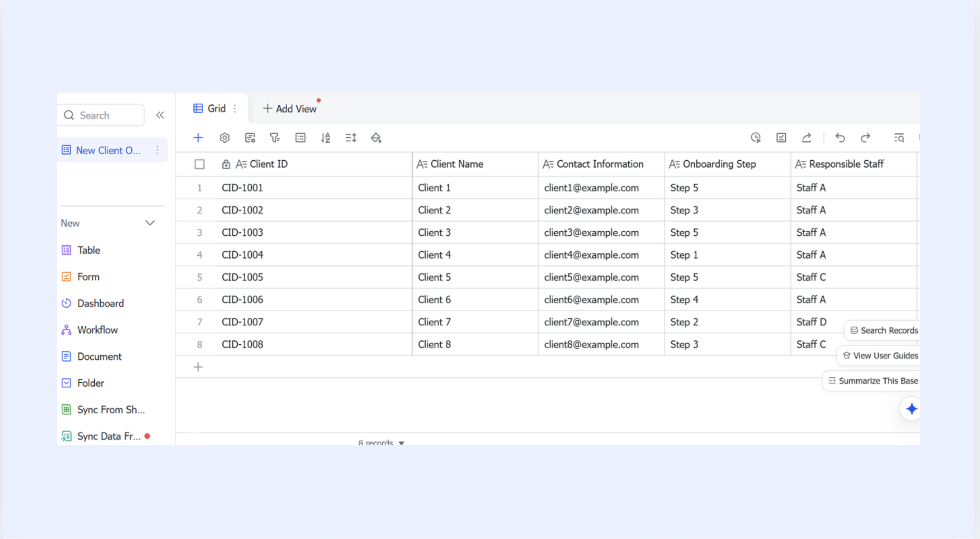Select cell CID-1004
This screenshot has height=539, width=980.
(314, 255)
